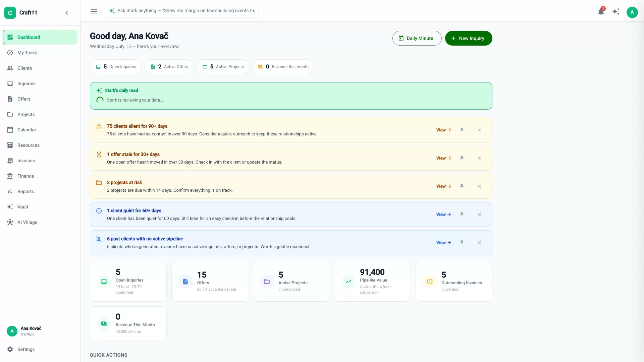Open the Daily Minute button

tap(417, 38)
